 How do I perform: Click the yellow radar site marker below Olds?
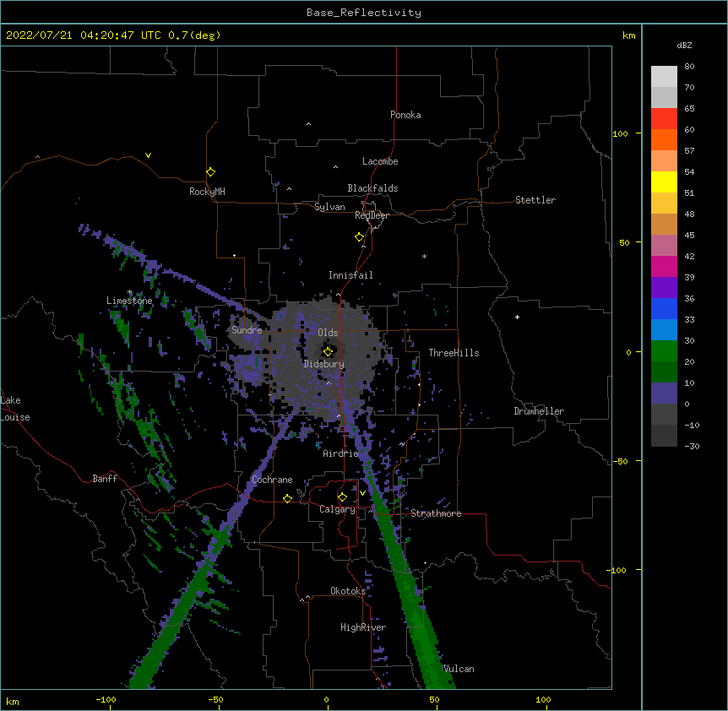click(x=328, y=351)
